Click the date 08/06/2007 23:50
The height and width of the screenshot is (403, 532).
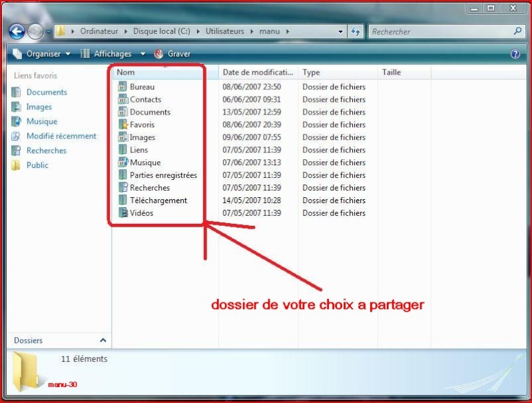pyautogui.click(x=252, y=87)
